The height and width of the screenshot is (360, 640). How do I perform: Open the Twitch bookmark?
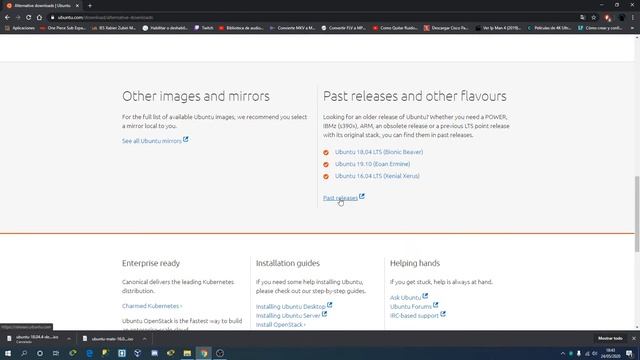coord(204,28)
